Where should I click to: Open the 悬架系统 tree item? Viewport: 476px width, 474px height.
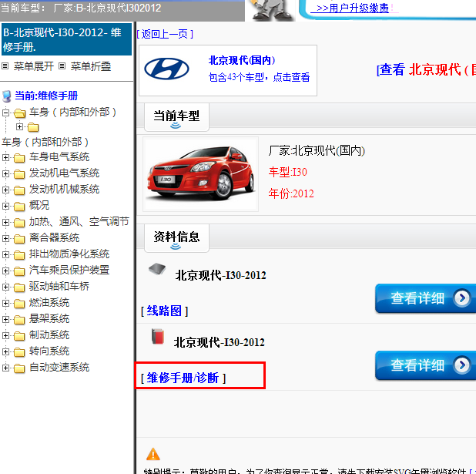click(49, 319)
